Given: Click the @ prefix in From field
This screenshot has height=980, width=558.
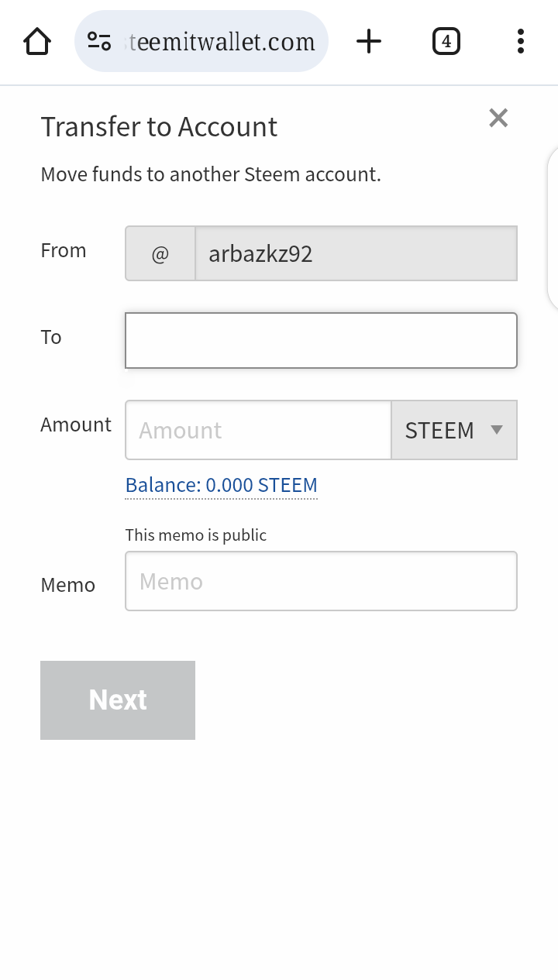Looking at the screenshot, I should pos(160,253).
